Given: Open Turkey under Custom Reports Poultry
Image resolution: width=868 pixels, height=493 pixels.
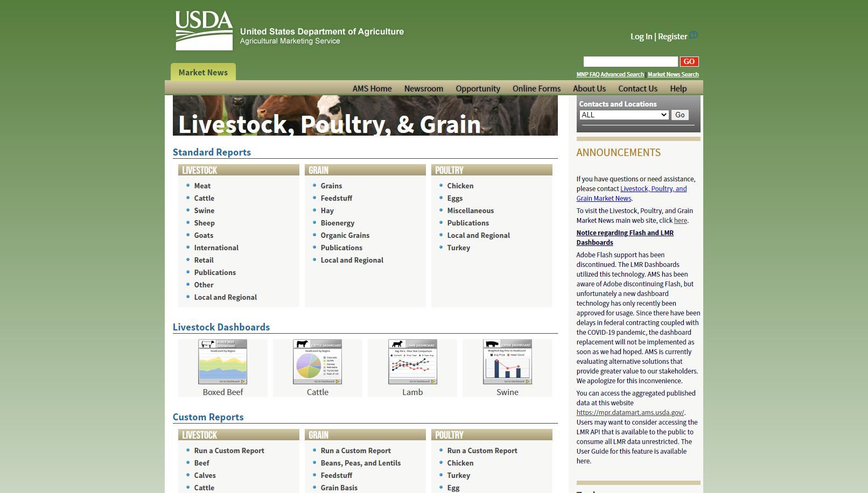Looking at the screenshot, I should 459,475.
